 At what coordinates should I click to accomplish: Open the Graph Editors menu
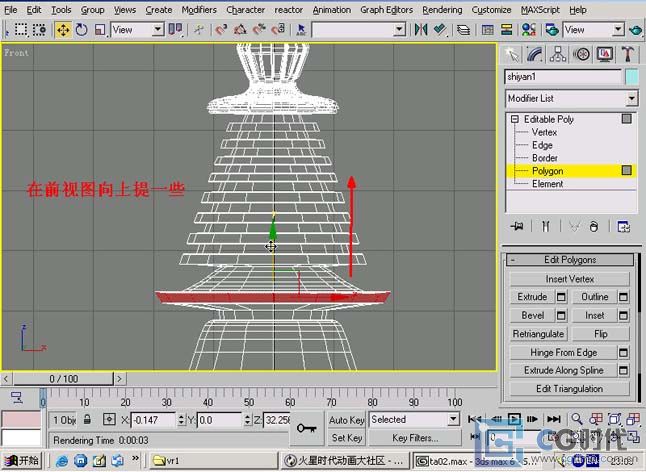[386, 9]
